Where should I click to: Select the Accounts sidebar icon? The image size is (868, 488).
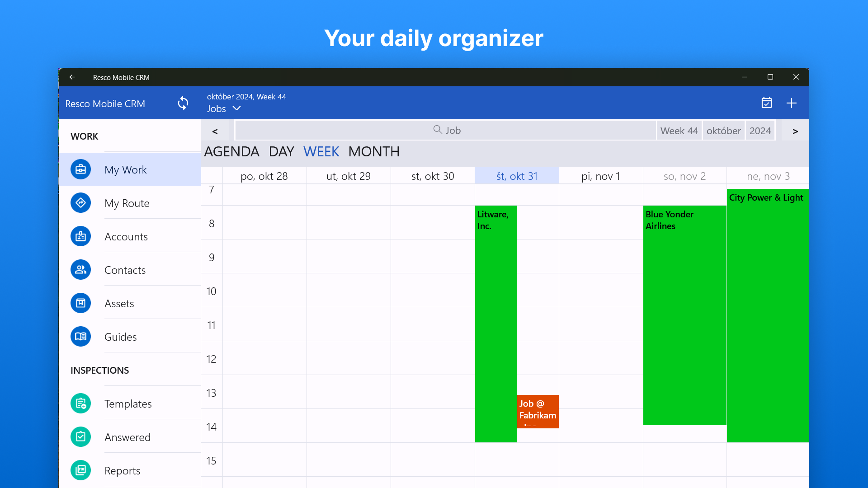click(80, 236)
